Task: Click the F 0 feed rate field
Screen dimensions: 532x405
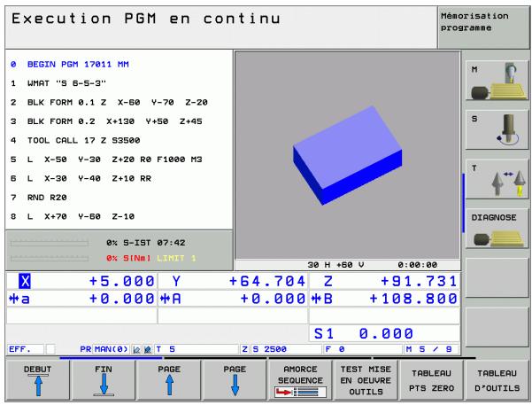Action: pos(363,349)
